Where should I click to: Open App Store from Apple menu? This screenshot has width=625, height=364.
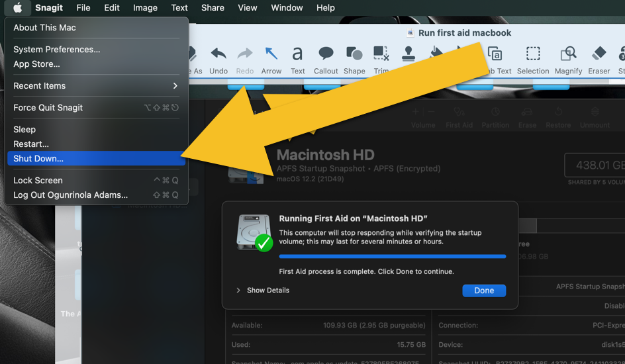(96, 64)
